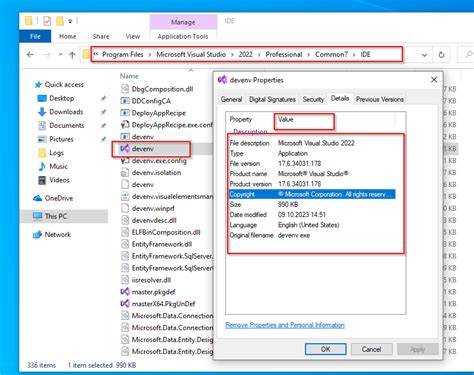Click the Name column header

coord(129,76)
